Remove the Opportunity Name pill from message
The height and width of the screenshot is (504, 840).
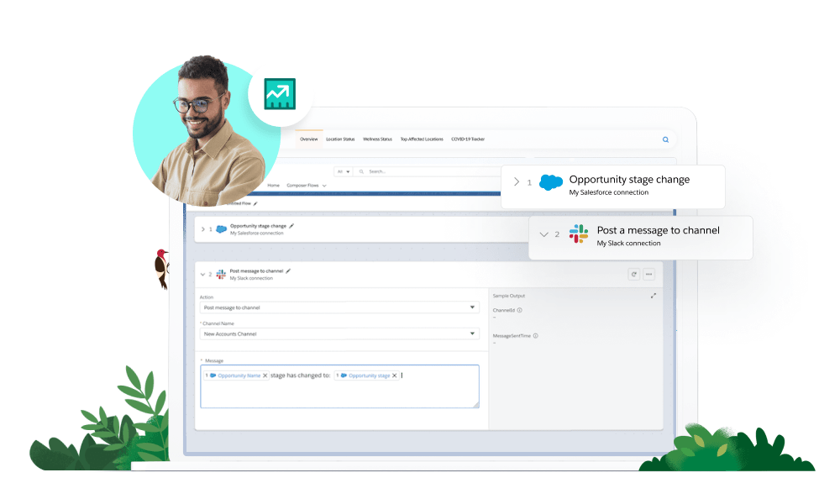[x=265, y=375]
